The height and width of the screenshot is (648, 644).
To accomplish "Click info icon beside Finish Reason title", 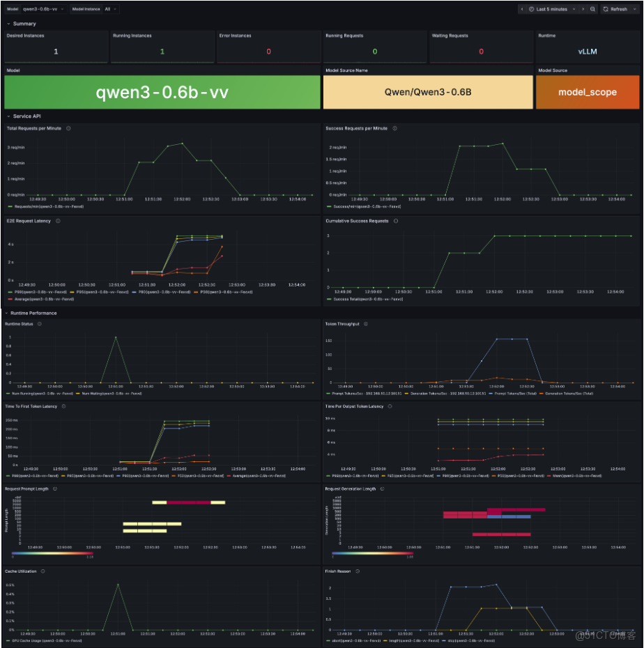I will click(358, 571).
